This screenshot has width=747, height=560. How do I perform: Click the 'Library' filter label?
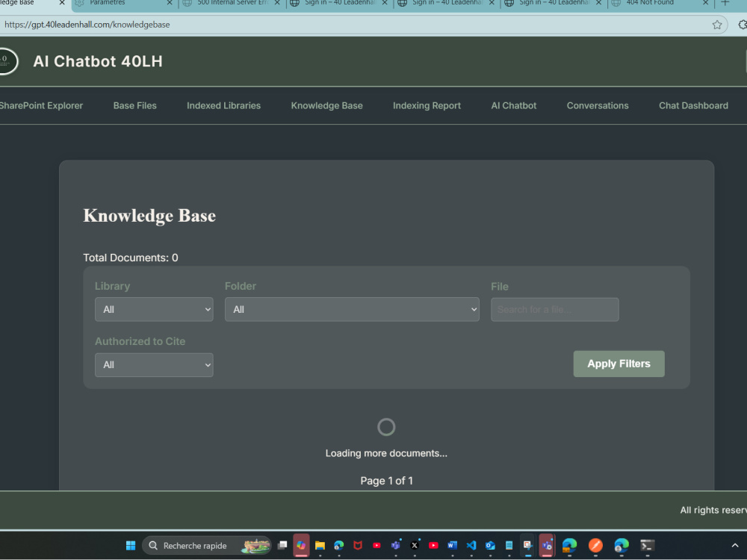(x=113, y=286)
